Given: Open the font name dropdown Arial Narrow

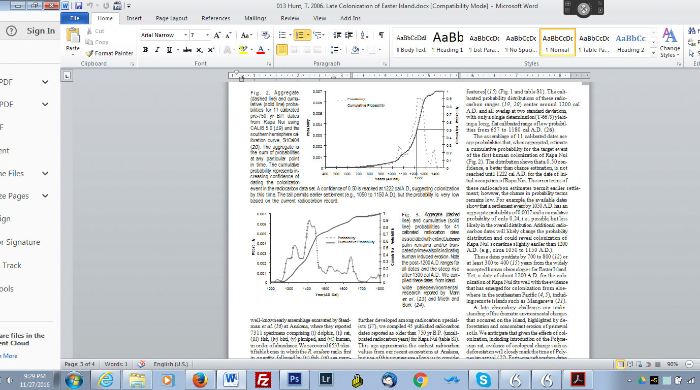Looking at the screenshot, I should (x=185, y=35).
